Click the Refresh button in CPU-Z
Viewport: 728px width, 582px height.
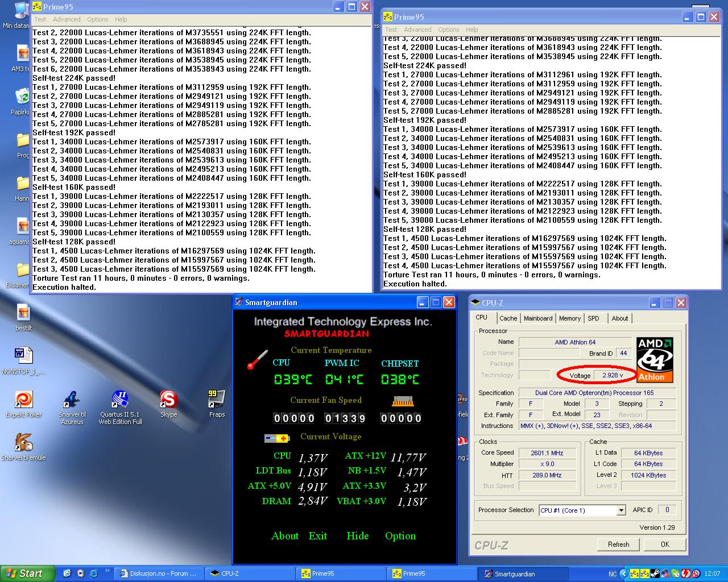[618, 544]
